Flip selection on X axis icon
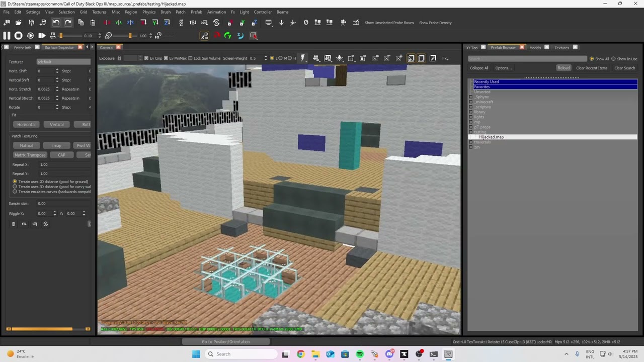Viewport: 644px width, 362px height. click(x=107, y=23)
